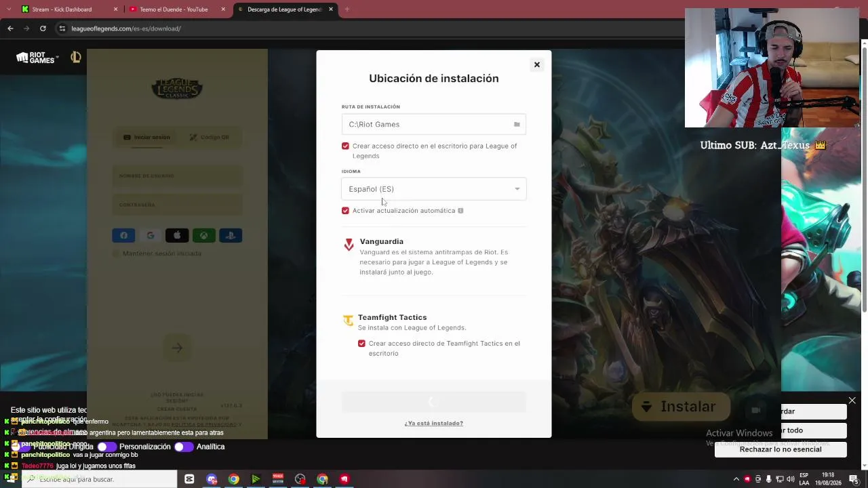Open a new browser tab

point(347,9)
